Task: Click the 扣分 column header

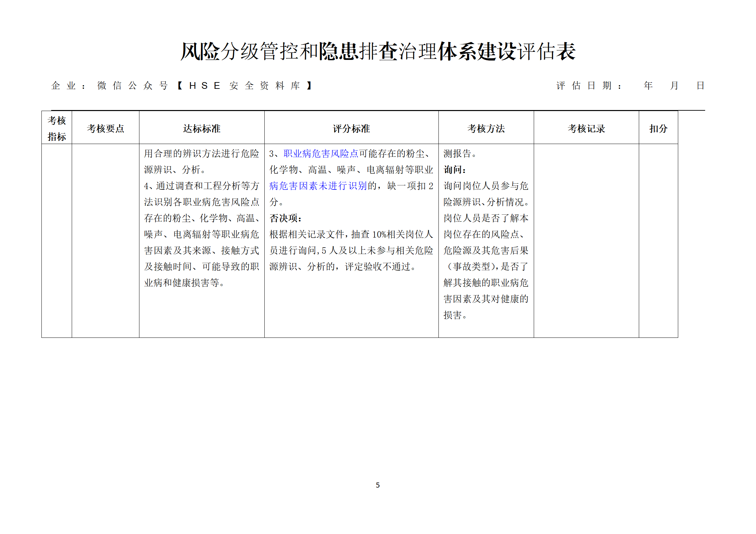Action: click(658, 129)
